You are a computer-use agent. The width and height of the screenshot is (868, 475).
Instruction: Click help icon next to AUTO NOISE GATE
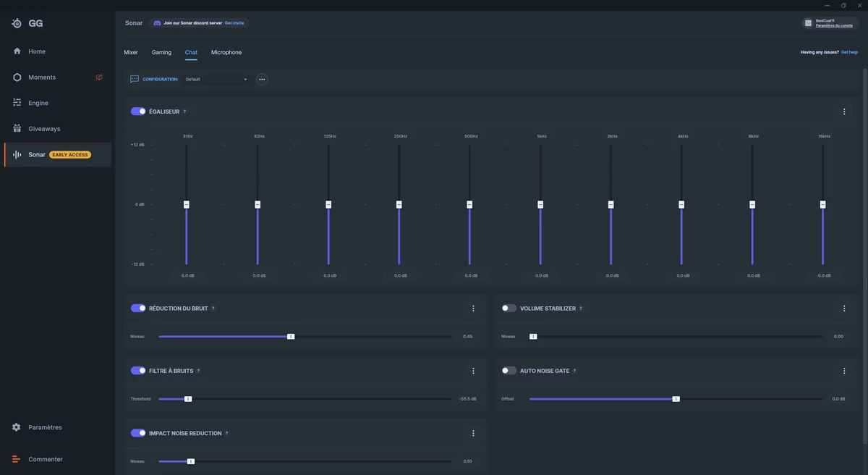(574, 371)
